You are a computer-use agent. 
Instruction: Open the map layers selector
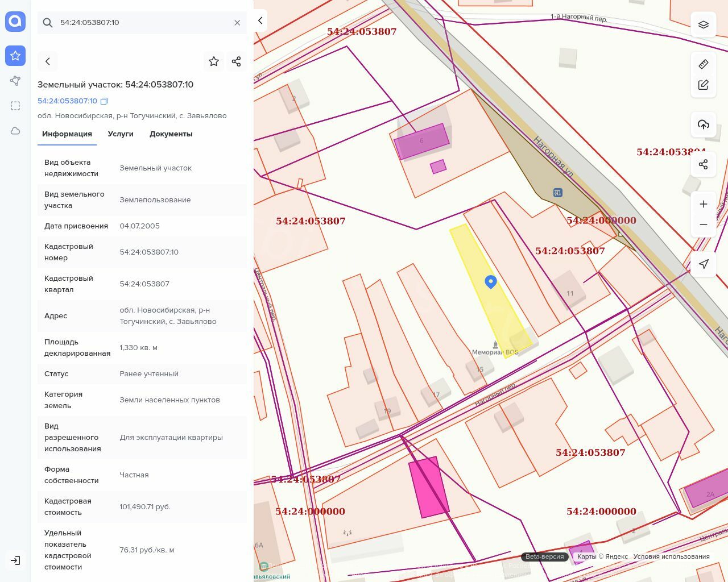pos(704,24)
